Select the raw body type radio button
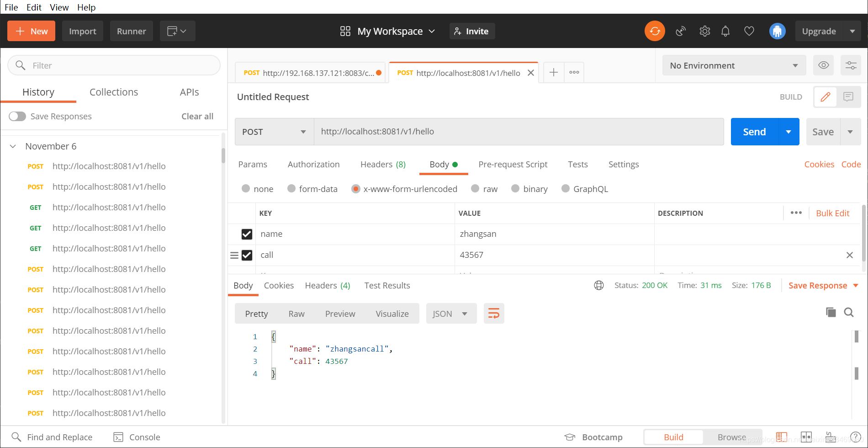The height and width of the screenshot is (448, 868). (475, 188)
